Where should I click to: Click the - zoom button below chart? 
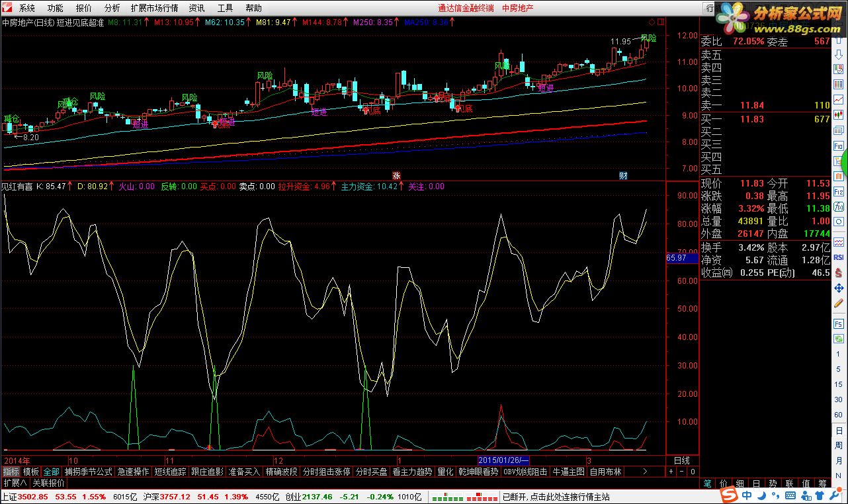[681, 472]
